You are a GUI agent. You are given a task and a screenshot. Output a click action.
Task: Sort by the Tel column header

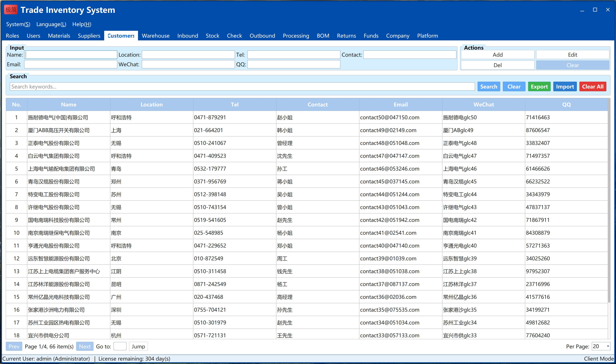pyautogui.click(x=235, y=105)
